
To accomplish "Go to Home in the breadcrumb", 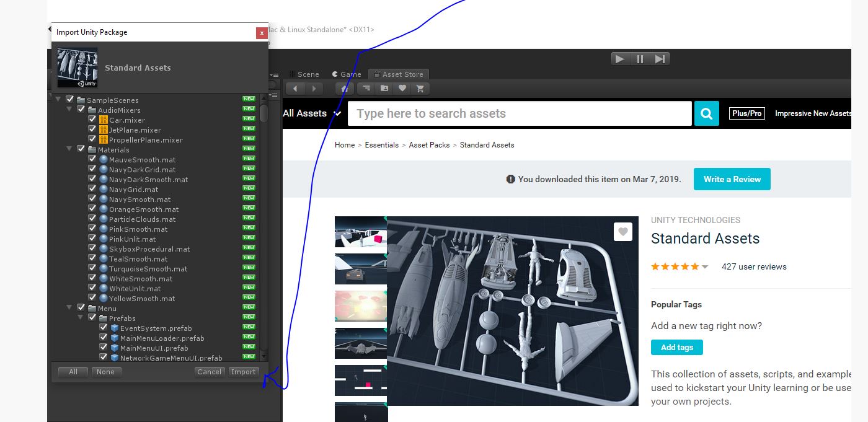I will (345, 145).
